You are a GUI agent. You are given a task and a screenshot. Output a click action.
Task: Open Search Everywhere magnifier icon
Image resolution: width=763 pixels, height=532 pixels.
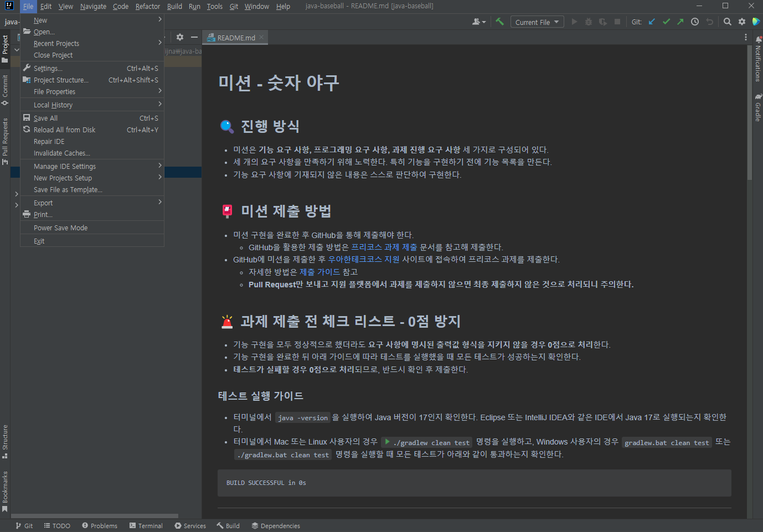[x=728, y=22]
